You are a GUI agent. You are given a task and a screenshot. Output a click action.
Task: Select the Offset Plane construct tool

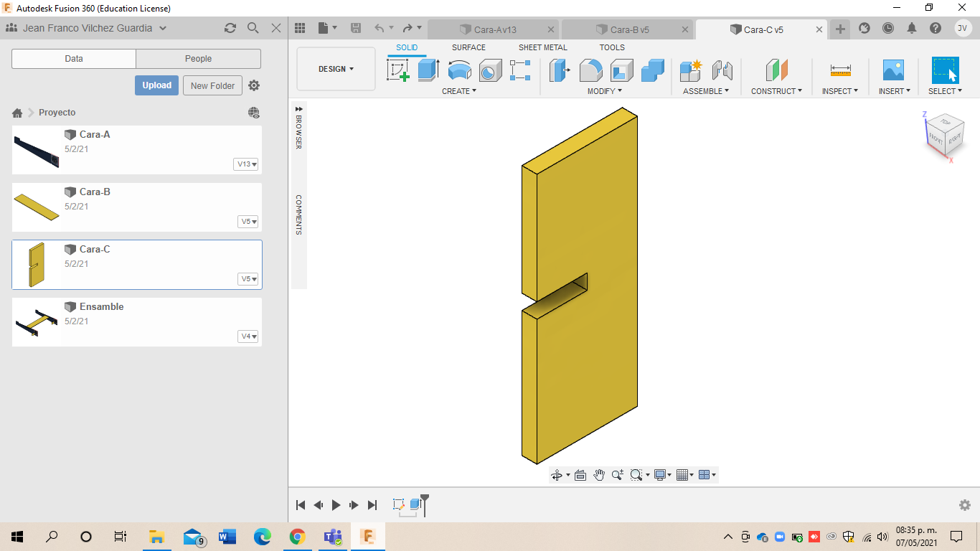tap(776, 70)
